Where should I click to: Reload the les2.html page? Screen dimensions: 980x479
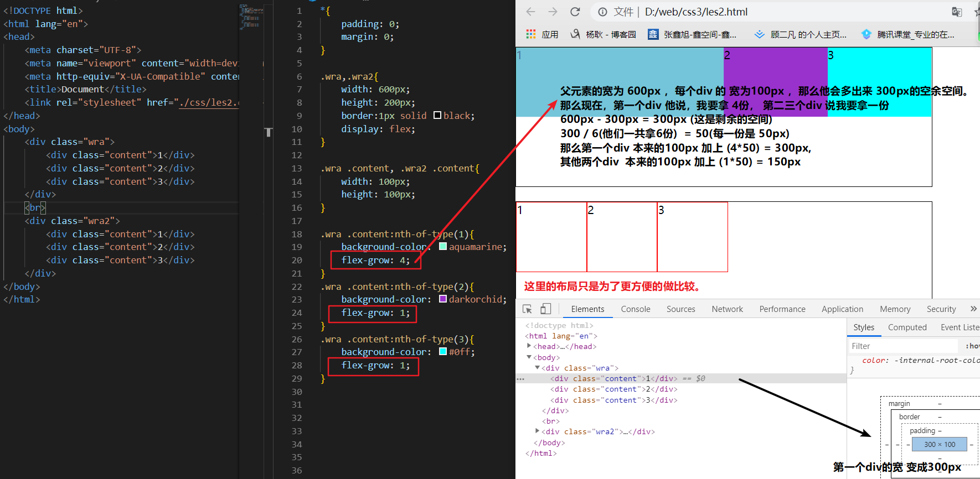pyautogui.click(x=575, y=12)
